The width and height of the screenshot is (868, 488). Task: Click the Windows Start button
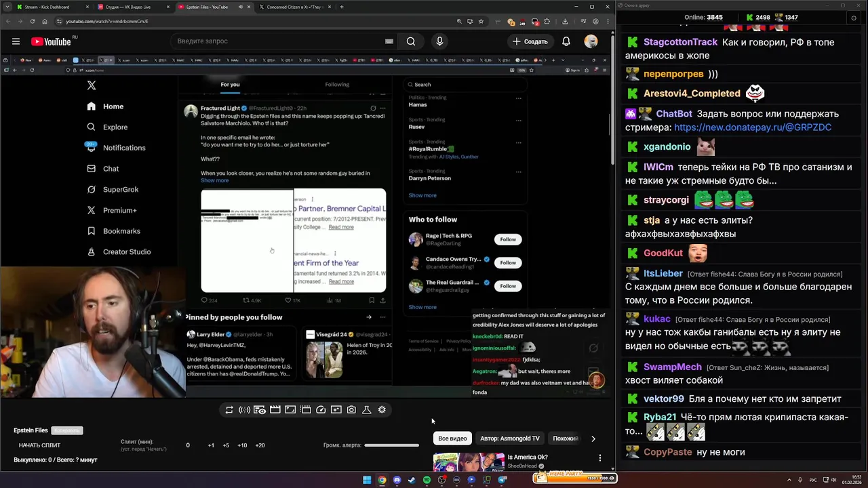(367, 480)
